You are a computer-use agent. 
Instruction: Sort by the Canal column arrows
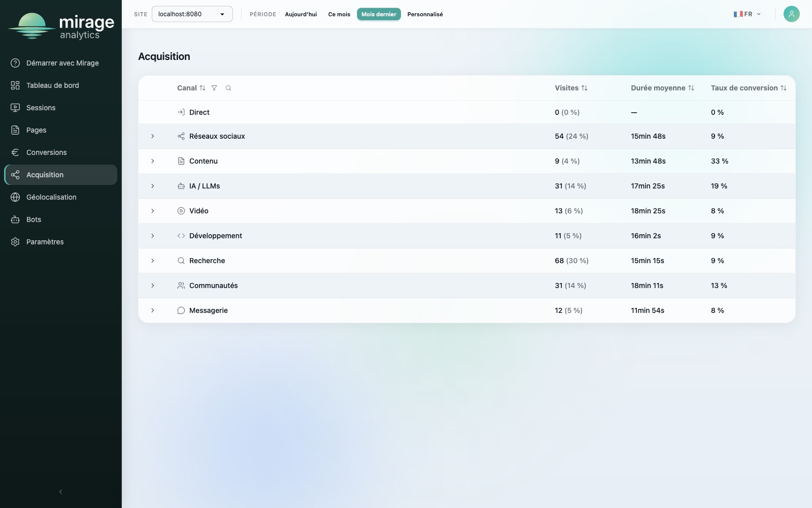pos(202,88)
